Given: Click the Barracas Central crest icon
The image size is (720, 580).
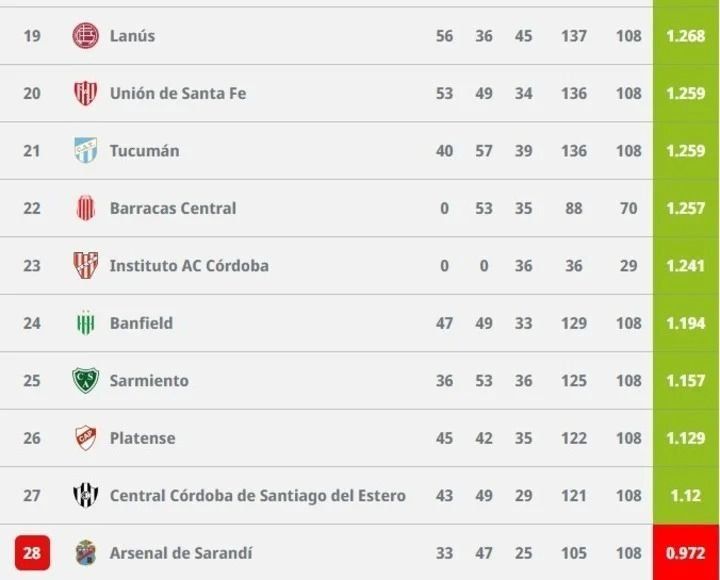Looking at the screenshot, I should 86,208.
